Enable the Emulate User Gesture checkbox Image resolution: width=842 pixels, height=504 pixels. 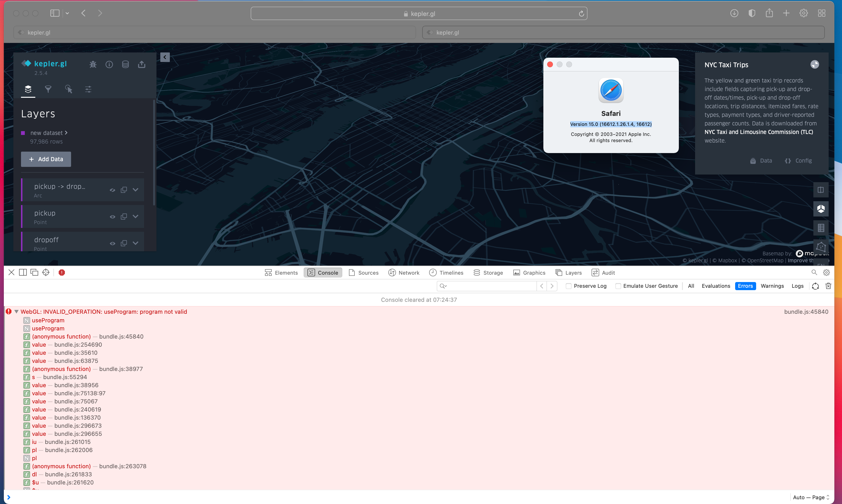[619, 286]
